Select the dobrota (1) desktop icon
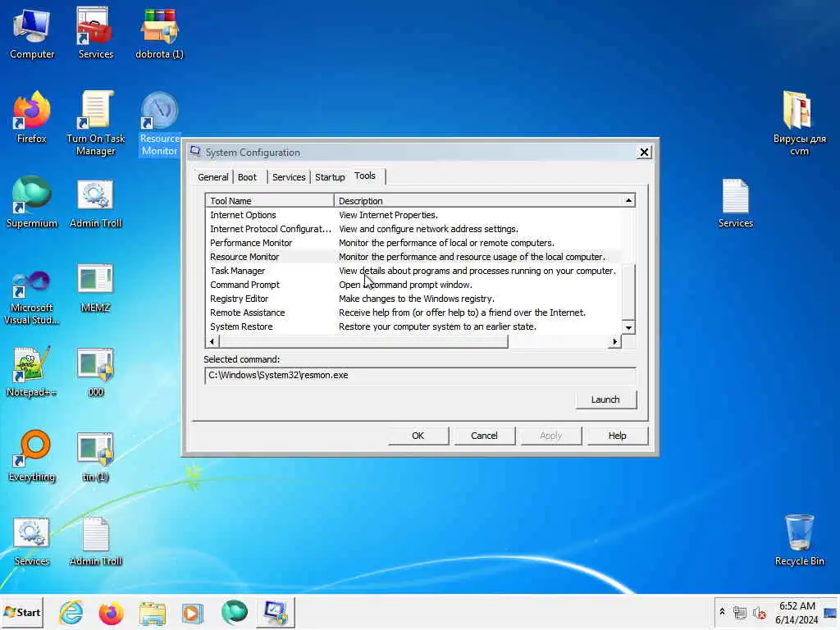 pyautogui.click(x=159, y=33)
